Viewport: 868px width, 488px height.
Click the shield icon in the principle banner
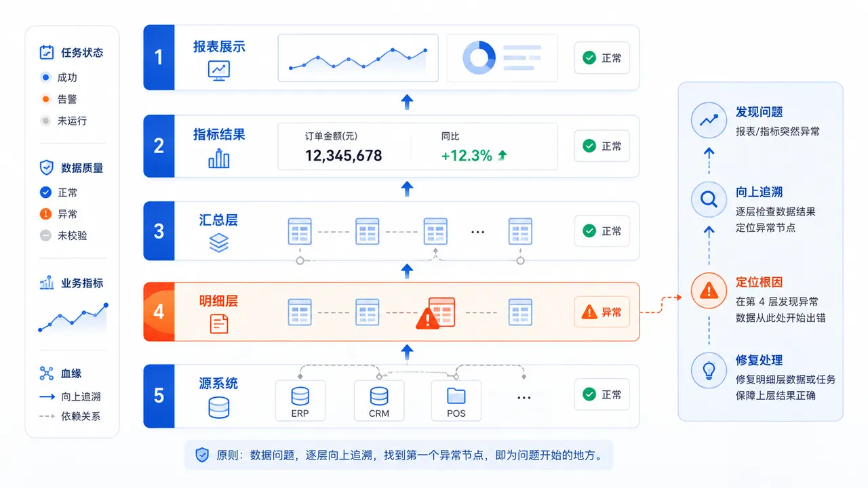point(202,455)
